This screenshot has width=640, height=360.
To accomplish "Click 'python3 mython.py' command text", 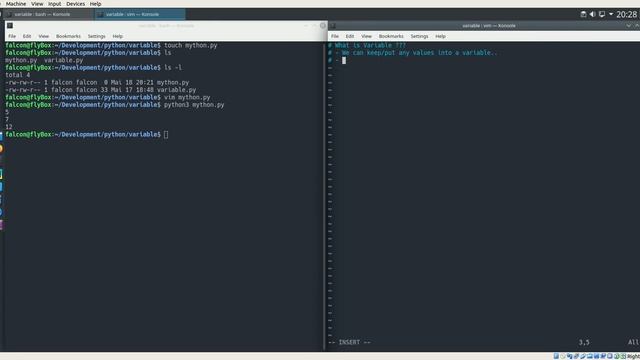I will tap(194, 105).
